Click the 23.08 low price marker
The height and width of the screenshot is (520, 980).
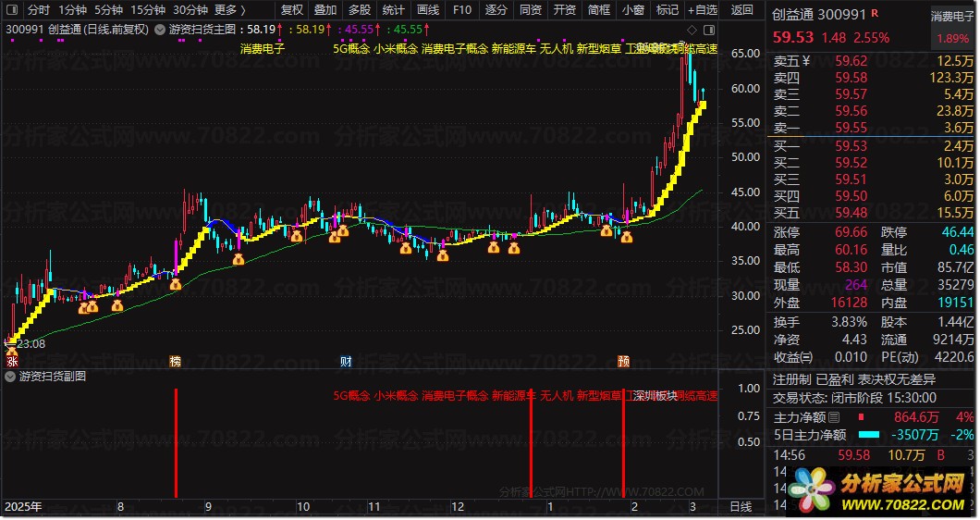(x=31, y=343)
